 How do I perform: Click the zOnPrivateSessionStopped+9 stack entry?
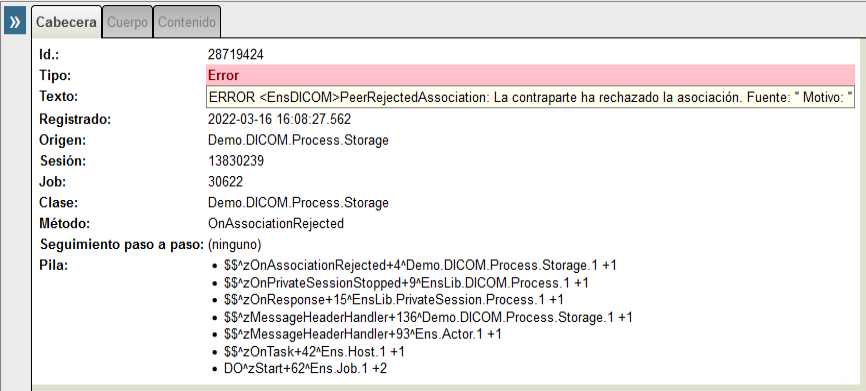click(x=406, y=283)
